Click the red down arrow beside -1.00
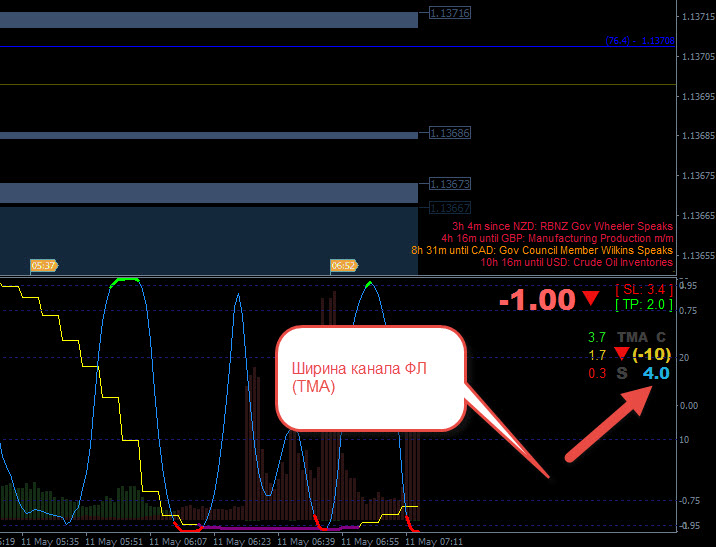 coord(591,298)
